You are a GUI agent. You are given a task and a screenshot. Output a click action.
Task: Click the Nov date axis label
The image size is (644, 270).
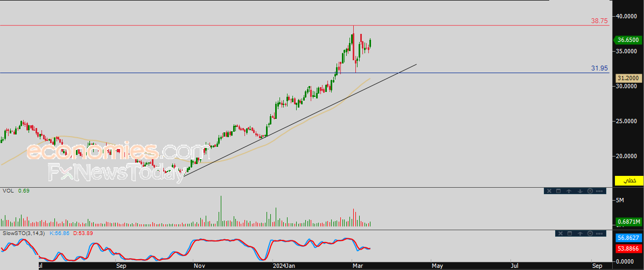pyautogui.click(x=199, y=266)
